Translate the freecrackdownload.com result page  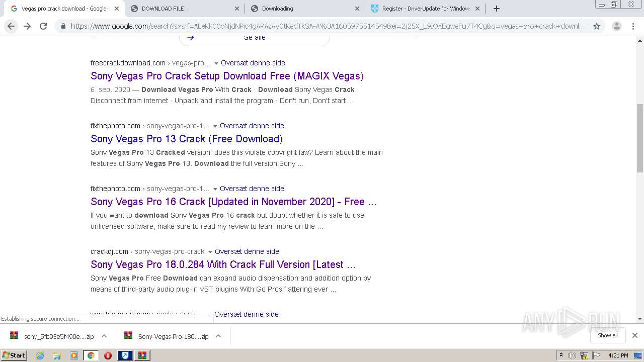(253, 63)
